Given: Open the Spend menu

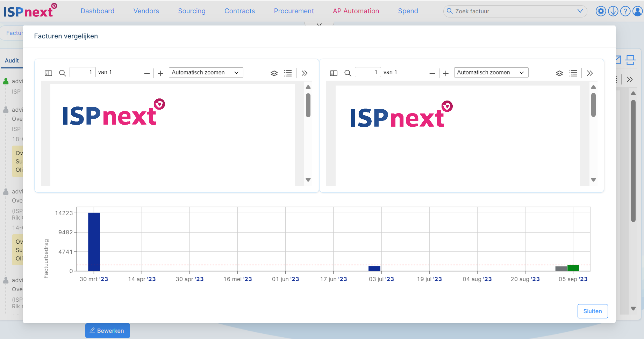Looking at the screenshot, I should (x=408, y=11).
